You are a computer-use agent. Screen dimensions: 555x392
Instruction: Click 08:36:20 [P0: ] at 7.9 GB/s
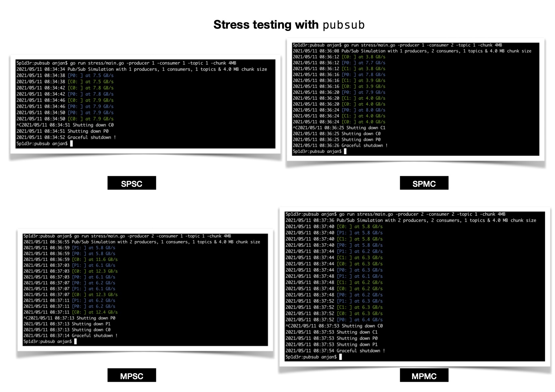click(x=339, y=93)
